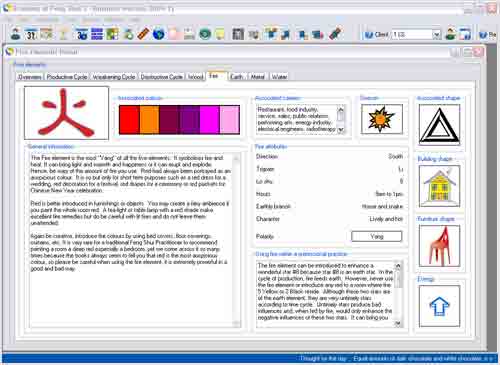
Task: Open the Water element tab
Action: coord(279,77)
